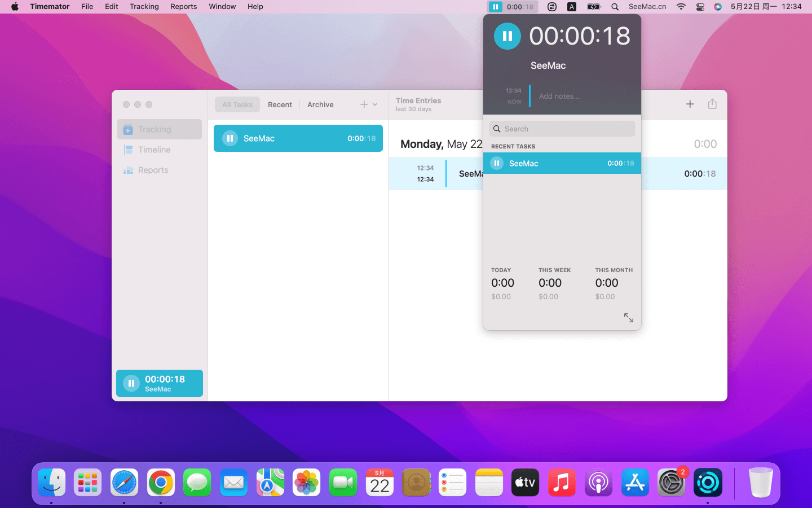The width and height of the screenshot is (812, 508).
Task: Open Messages from the Dock
Action: [197, 483]
